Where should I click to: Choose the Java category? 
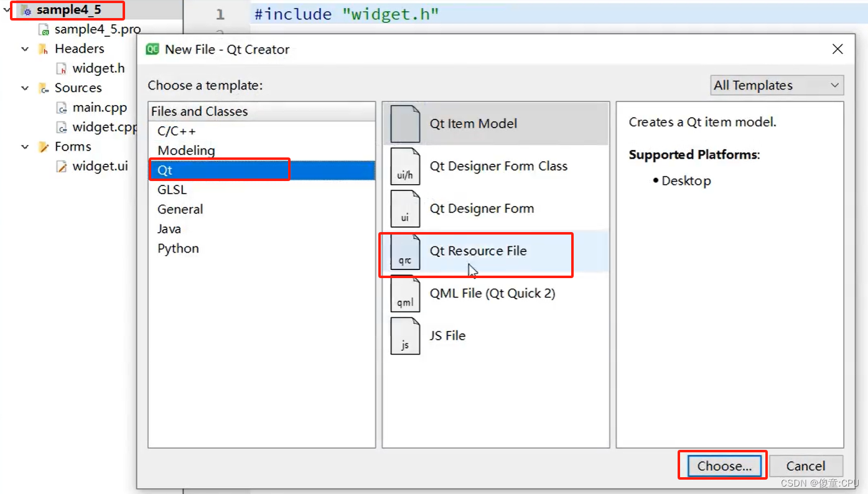(261, 229)
